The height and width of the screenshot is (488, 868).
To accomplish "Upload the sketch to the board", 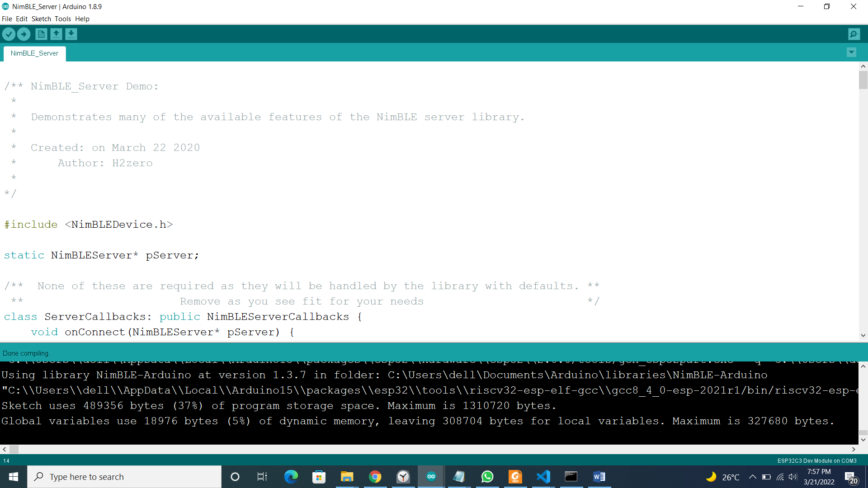I will click(24, 34).
